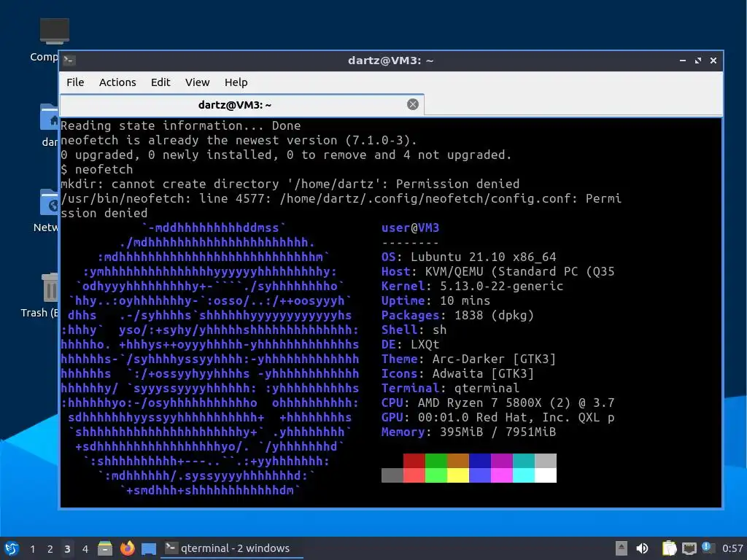The image size is (747, 560).
Task: Click the dark red block in neofetch palette
Action: click(414, 461)
